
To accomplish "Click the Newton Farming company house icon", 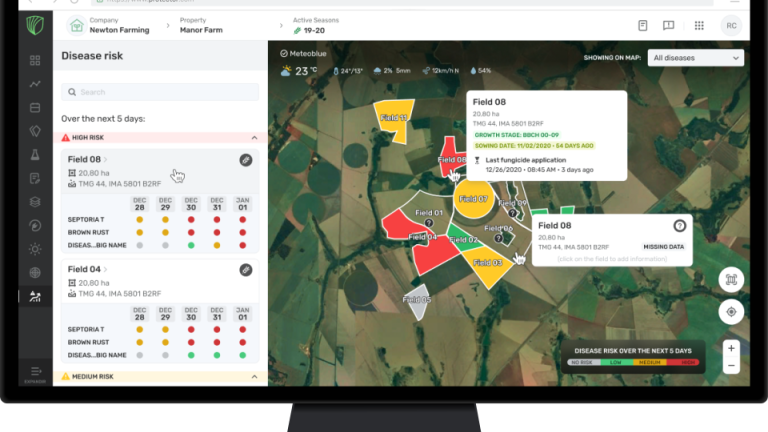I will 76,25.
